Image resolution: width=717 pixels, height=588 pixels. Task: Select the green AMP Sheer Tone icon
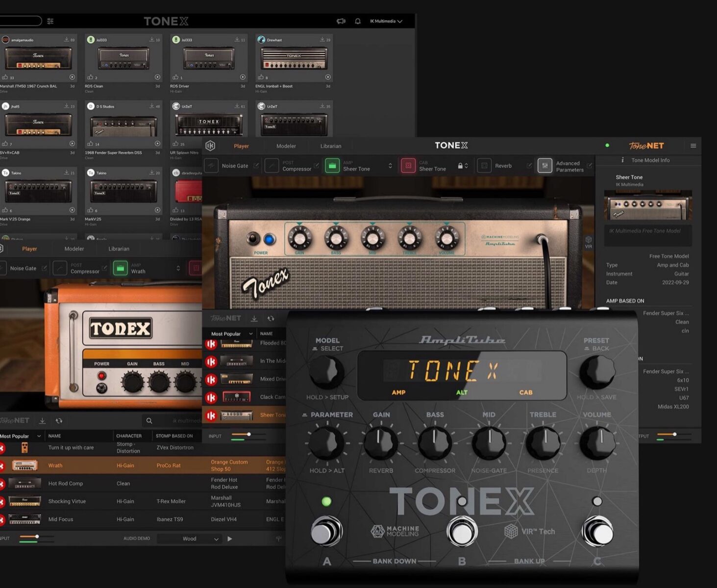[x=333, y=166]
